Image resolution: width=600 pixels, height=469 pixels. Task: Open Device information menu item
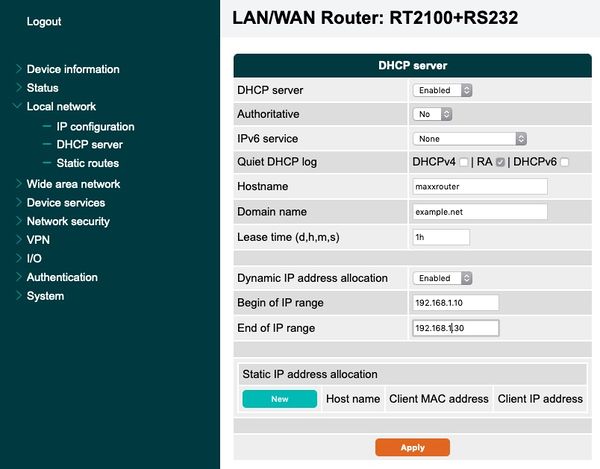point(73,69)
